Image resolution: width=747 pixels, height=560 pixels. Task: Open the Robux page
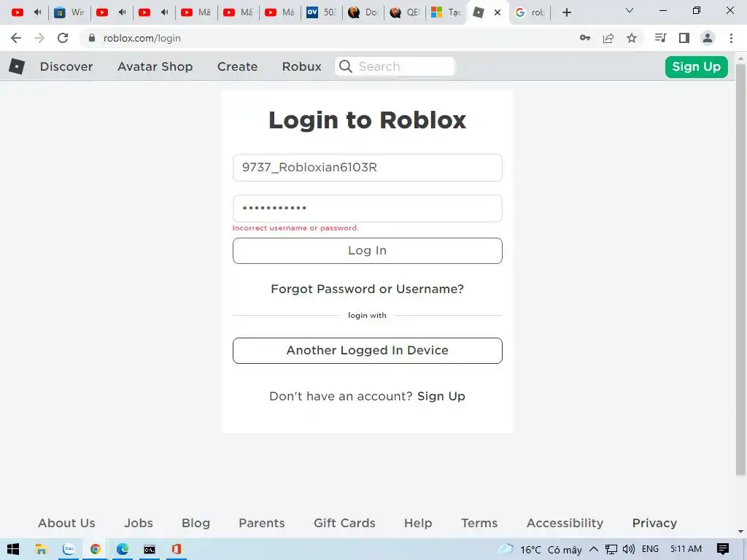tap(301, 66)
